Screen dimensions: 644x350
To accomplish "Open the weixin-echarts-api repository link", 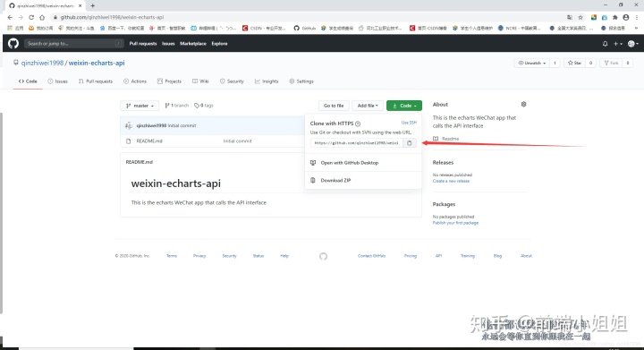I will pos(97,63).
